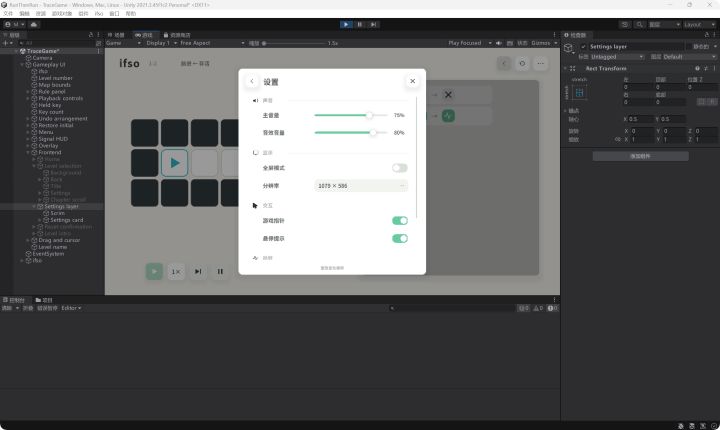
Task: Start Play mode with the Unity play button
Action: click(346, 24)
